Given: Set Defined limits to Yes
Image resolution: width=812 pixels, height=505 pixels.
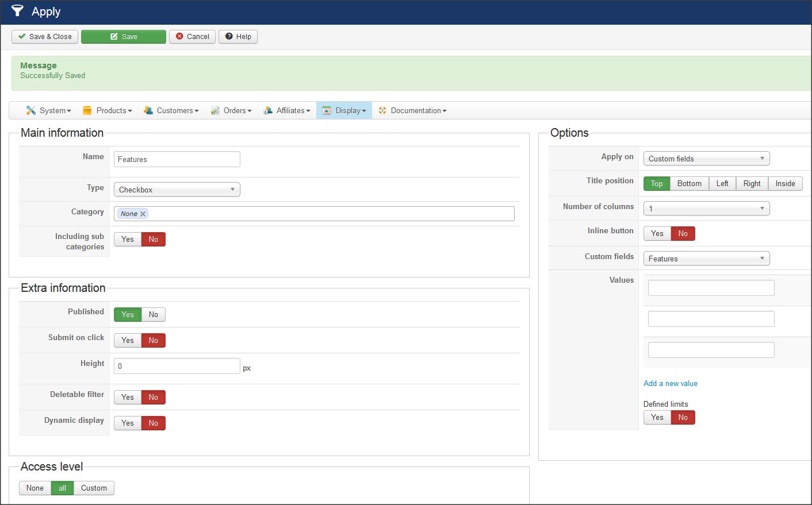Looking at the screenshot, I should [657, 418].
